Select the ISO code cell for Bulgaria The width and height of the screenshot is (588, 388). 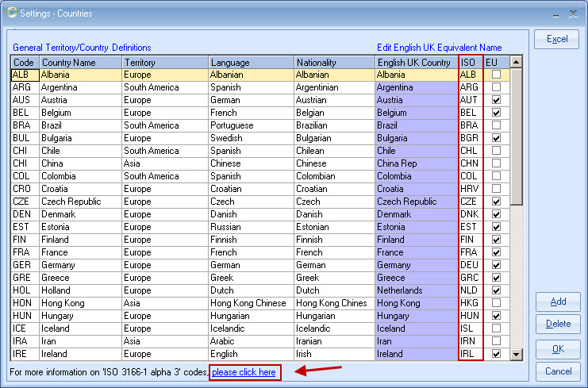click(x=470, y=138)
